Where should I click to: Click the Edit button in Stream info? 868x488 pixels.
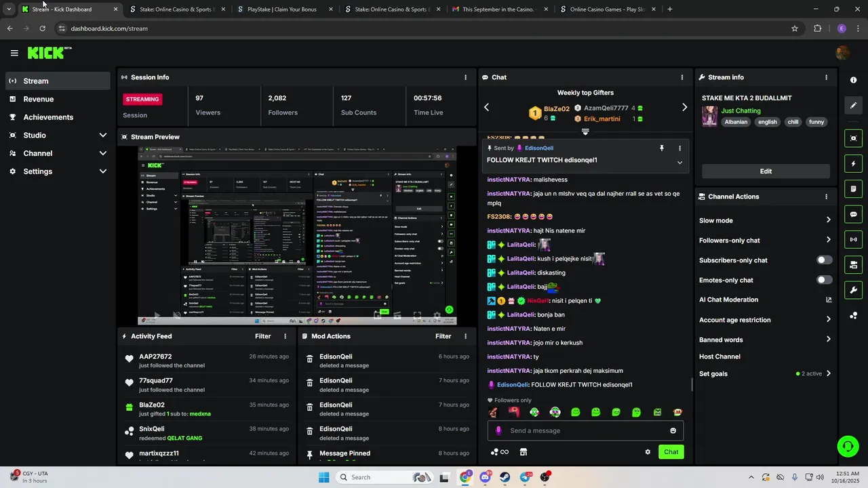coord(766,171)
